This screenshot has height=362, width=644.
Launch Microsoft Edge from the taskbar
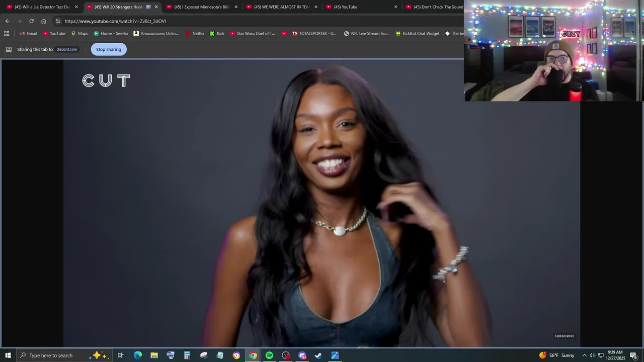tap(138, 355)
